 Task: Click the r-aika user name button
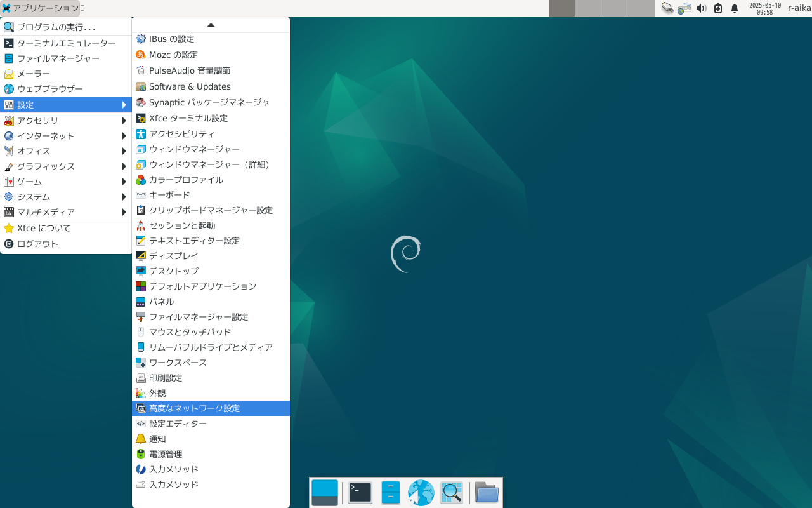click(799, 8)
